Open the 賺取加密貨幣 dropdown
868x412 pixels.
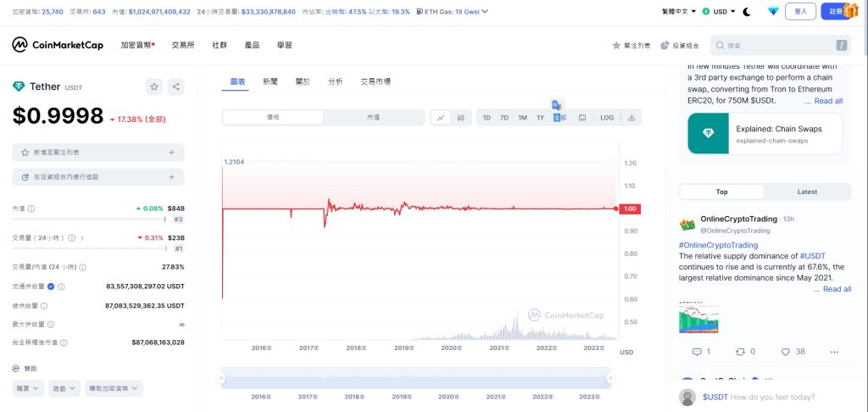pyautogui.click(x=114, y=388)
